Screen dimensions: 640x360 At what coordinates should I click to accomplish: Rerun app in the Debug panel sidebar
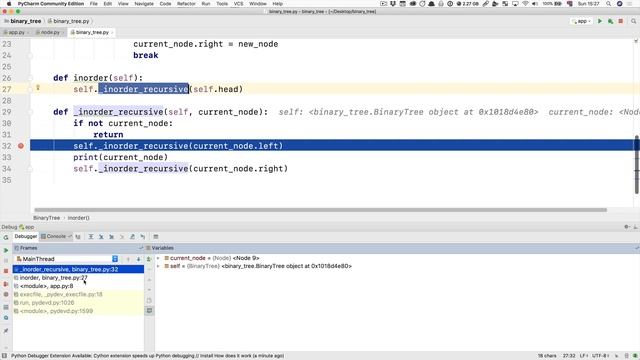coord(6,237)
